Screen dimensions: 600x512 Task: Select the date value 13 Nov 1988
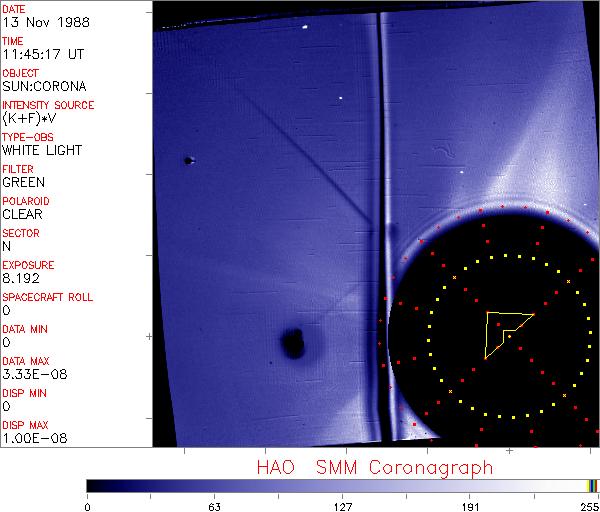coord(46,22)
